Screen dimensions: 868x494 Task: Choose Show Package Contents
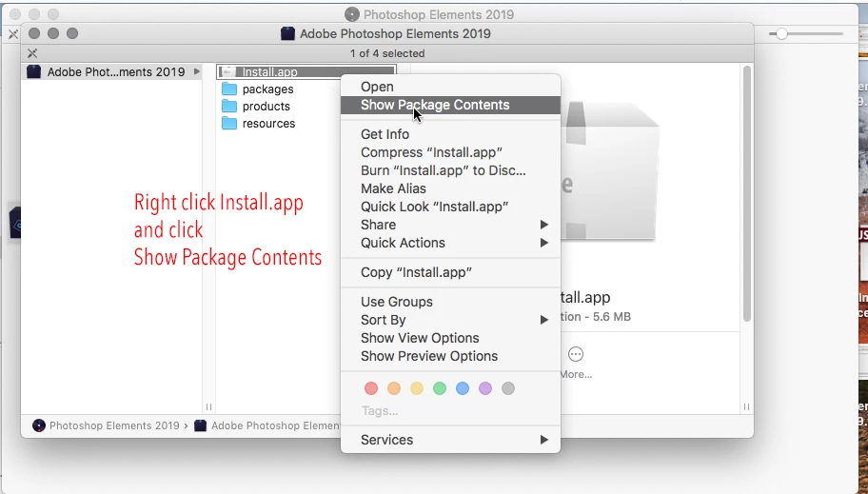coord(450,106)
